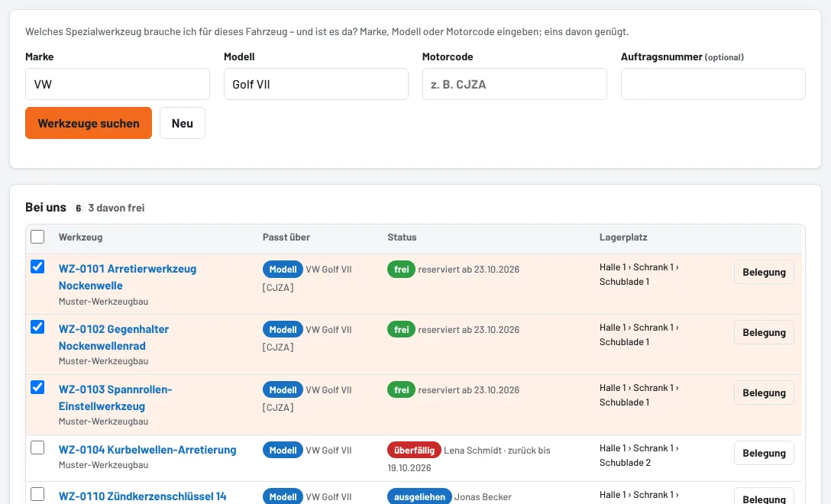Click 'reserviert ab 23.10.2026' in the WZ-0103 row
Viewport: 831px width, 504px height.
pos(468,390)
